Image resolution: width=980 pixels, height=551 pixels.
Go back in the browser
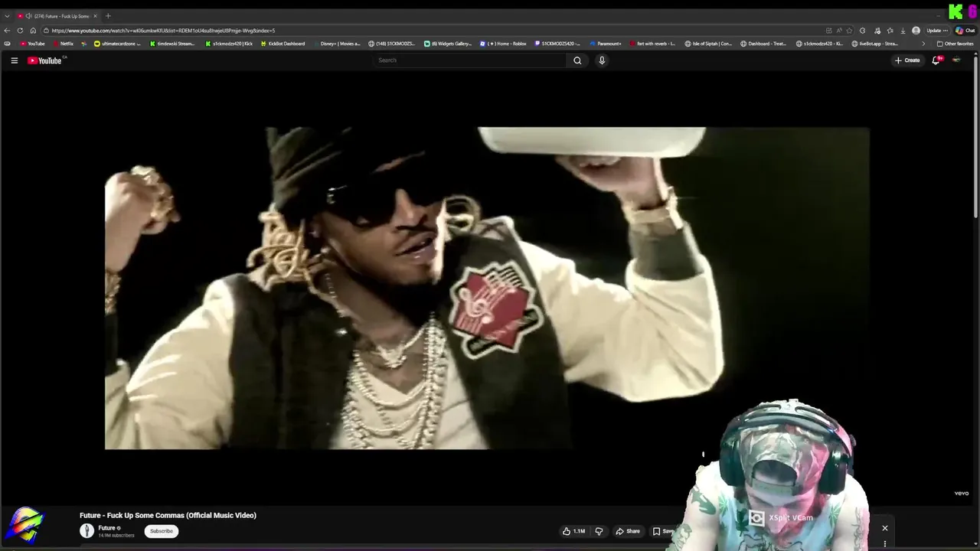(x=8, y=31)
